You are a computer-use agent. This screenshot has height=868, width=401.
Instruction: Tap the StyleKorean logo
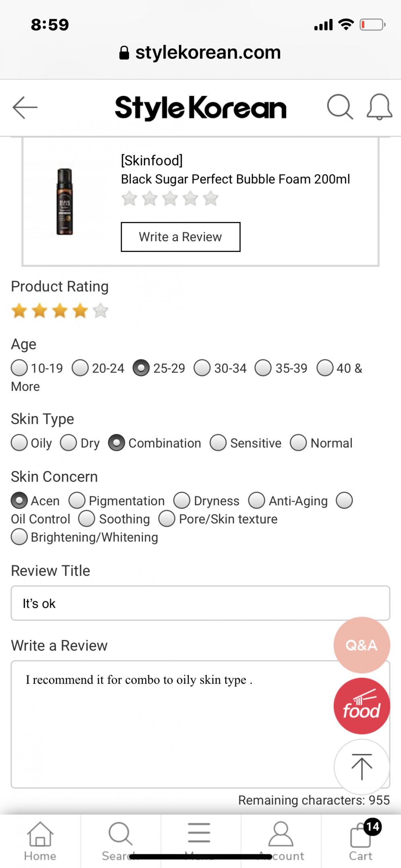(200, 108)
